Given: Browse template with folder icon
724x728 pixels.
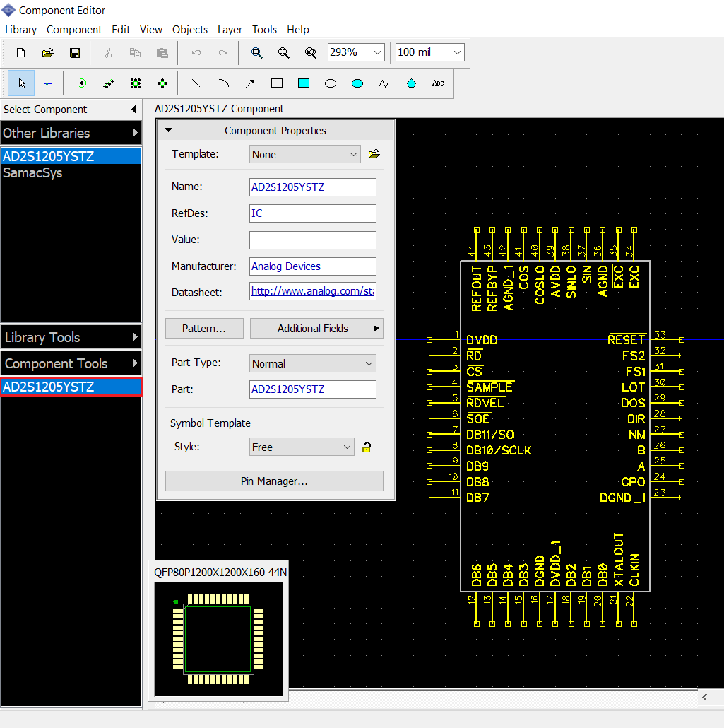Looking at the screenshot, I should [x=374, y=154].
